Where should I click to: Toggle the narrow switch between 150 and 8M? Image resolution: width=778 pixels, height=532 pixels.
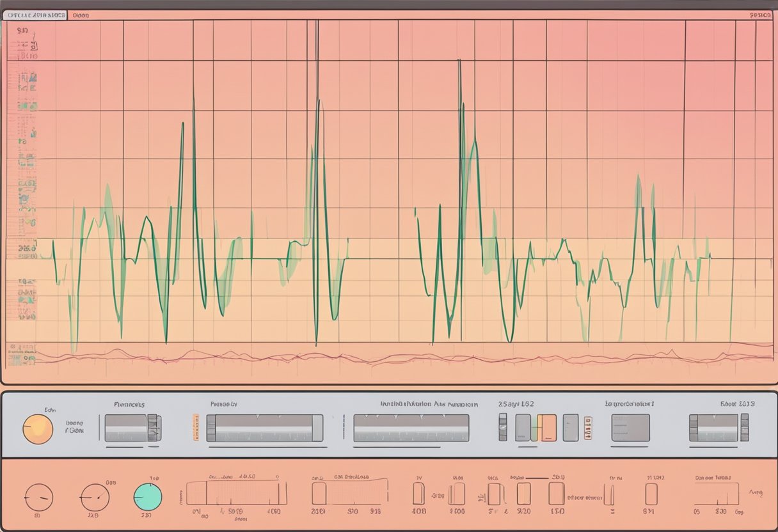pos(609,494)
